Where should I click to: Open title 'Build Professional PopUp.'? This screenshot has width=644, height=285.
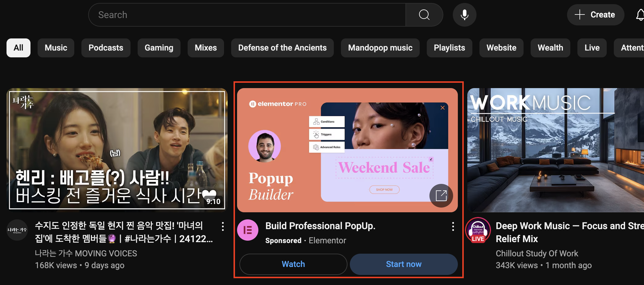(x=320, y=226)
